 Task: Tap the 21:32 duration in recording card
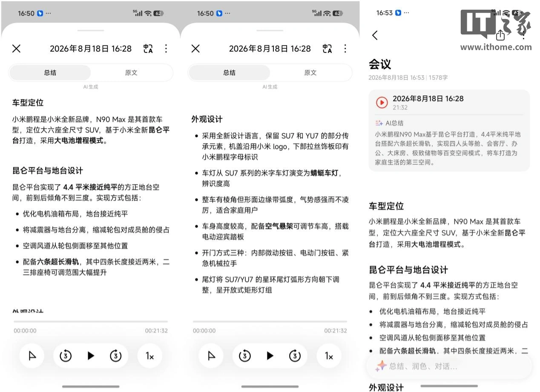pos(400,107)
